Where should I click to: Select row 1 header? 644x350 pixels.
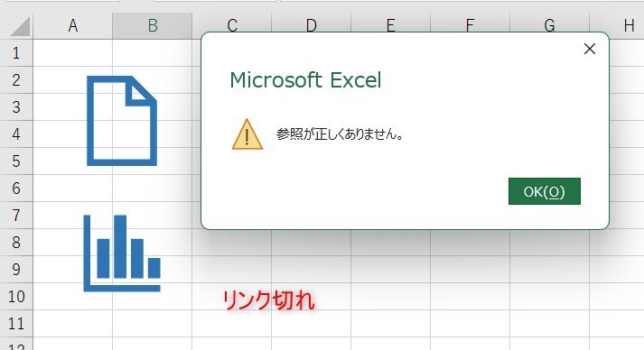point(16,53)
